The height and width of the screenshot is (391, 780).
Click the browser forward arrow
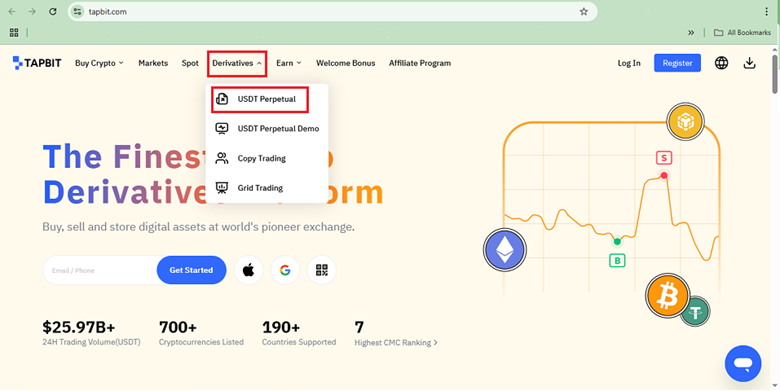click(32, 11)
